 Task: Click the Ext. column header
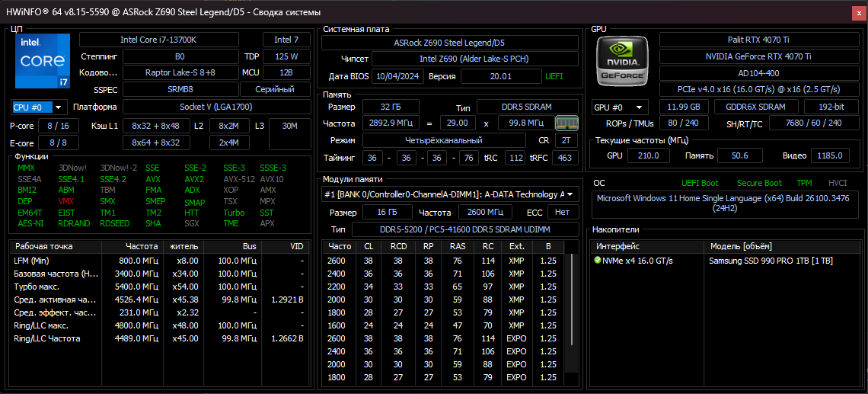point(516,246)
